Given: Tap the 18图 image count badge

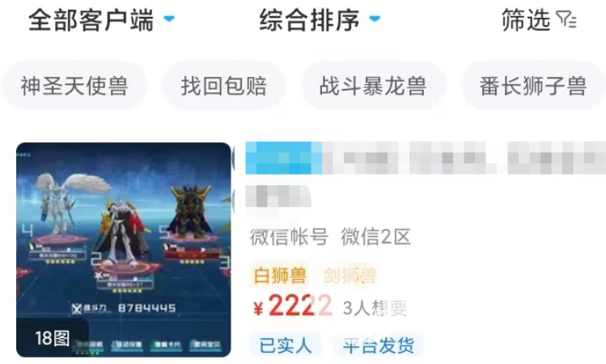Looking at the screenshot, I should click(x=53, y=338).
